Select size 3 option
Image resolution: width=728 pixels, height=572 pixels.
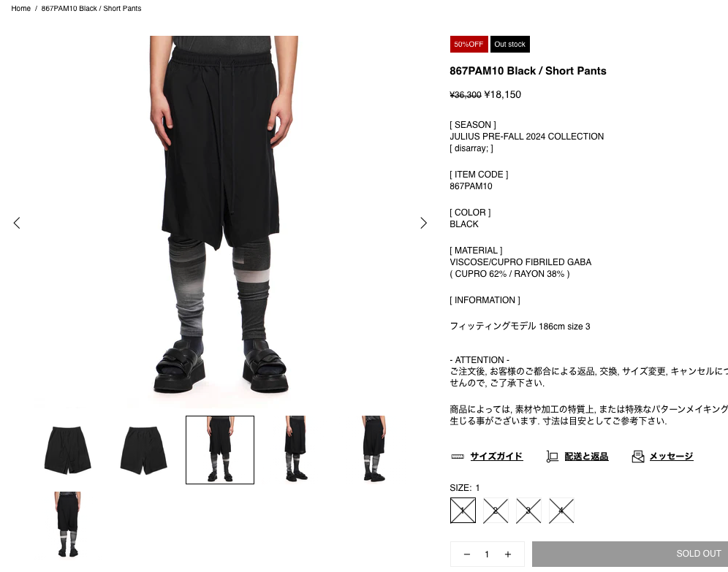pyautogui.click(x=528, y=511)
